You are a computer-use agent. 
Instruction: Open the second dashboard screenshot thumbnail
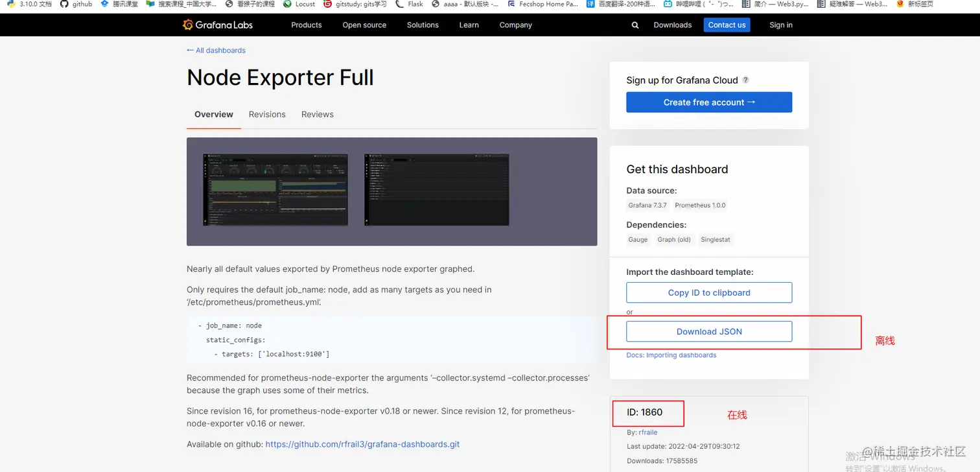(x=436, y=189)
